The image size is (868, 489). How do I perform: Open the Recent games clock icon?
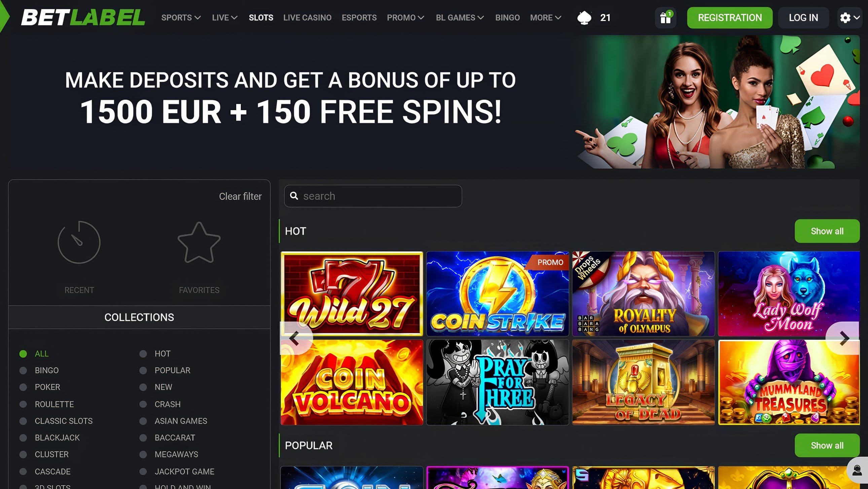(79, 242)
